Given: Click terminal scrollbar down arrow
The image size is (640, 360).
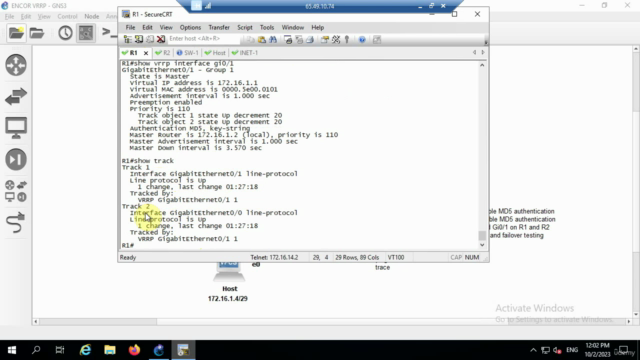Looking at the screenshot, I should pyautogui.click(x=482, y=245).
